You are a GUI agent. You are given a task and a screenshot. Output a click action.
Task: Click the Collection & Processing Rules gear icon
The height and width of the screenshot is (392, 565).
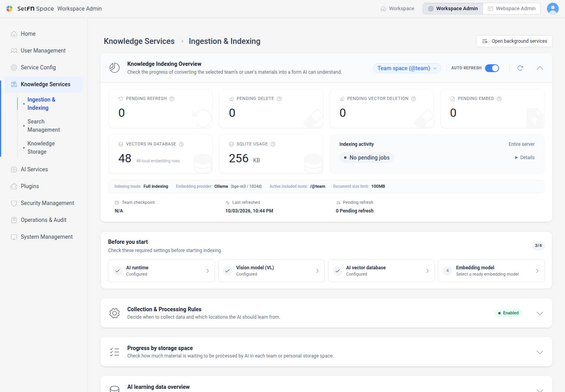click(115, 313)
